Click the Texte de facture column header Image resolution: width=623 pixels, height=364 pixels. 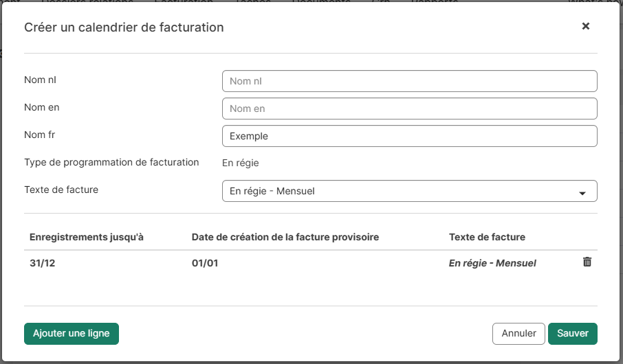coord(487,237)
